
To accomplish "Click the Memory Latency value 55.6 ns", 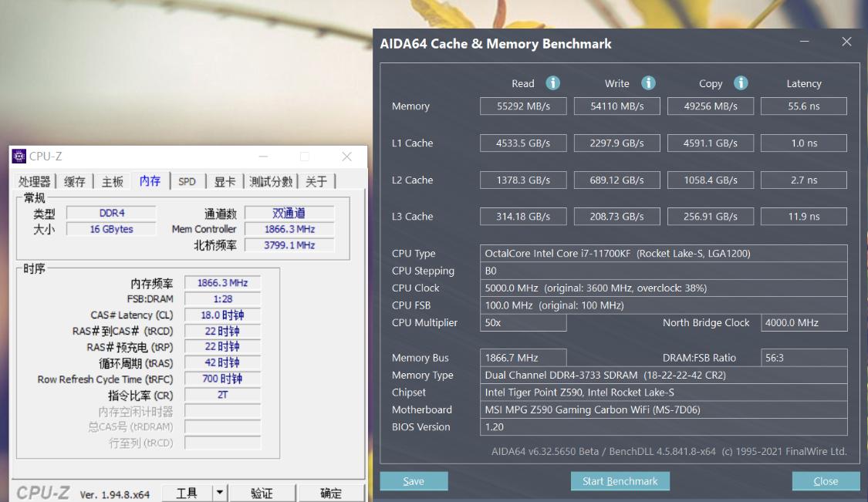I will [x=803, y=106].
